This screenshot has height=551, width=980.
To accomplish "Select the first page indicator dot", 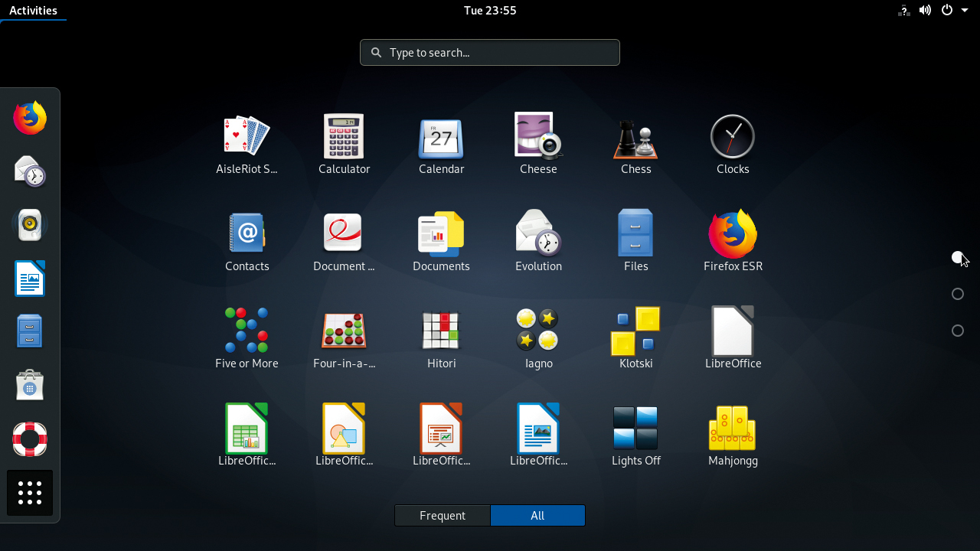I will [957, 257].
